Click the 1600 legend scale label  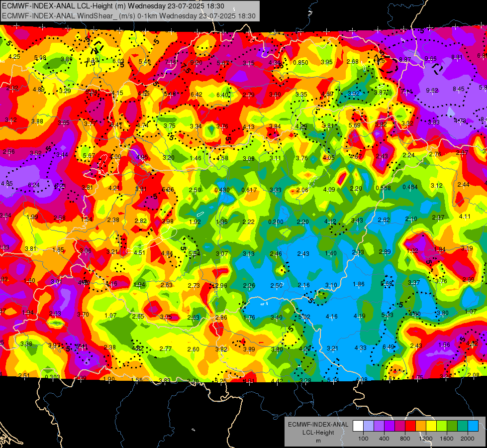pos(446,439)
